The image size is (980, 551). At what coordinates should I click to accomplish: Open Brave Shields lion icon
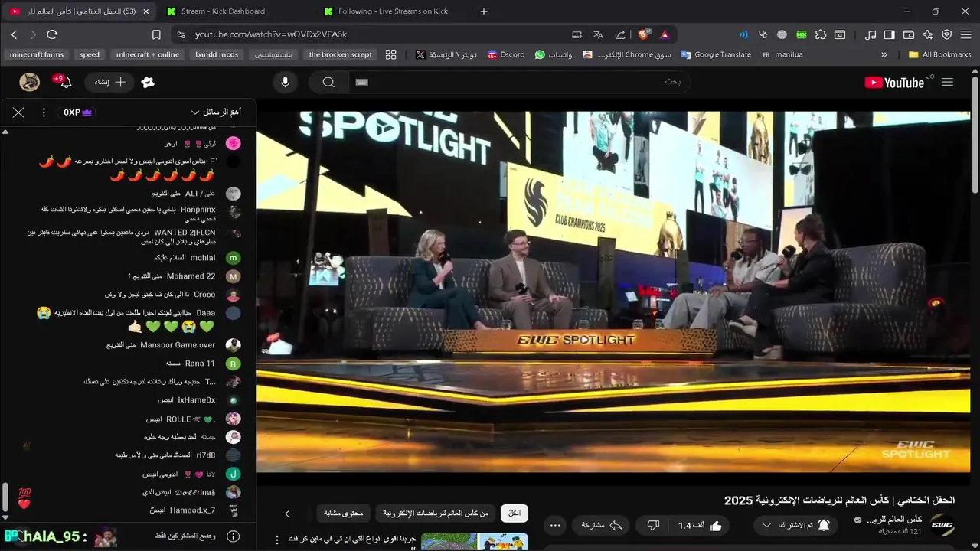tap(645, 34)
